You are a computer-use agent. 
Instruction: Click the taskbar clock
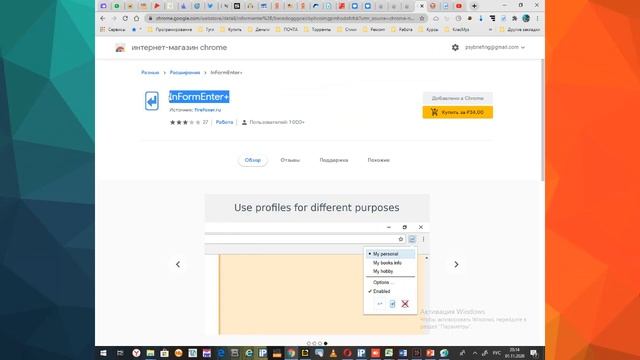point(515,353)
